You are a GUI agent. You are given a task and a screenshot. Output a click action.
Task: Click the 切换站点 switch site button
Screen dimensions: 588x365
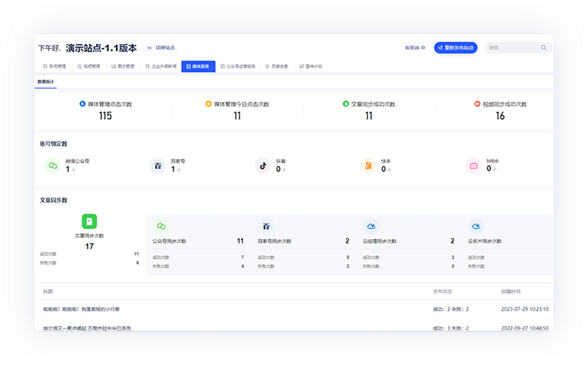point(161,48)
